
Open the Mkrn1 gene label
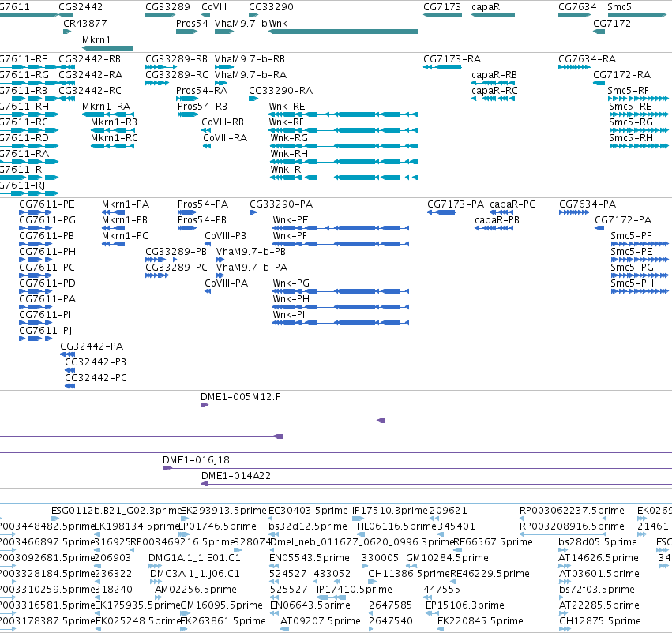point(96,39)
